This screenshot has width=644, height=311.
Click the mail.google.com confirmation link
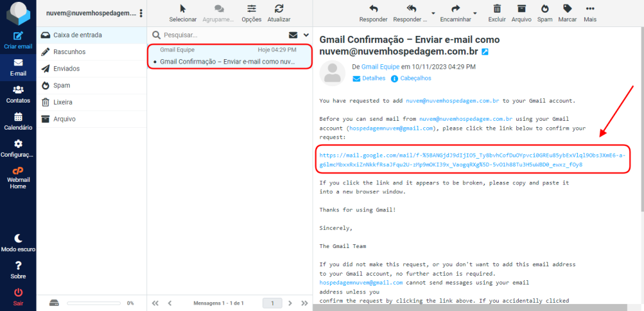(x=472, y=160)
